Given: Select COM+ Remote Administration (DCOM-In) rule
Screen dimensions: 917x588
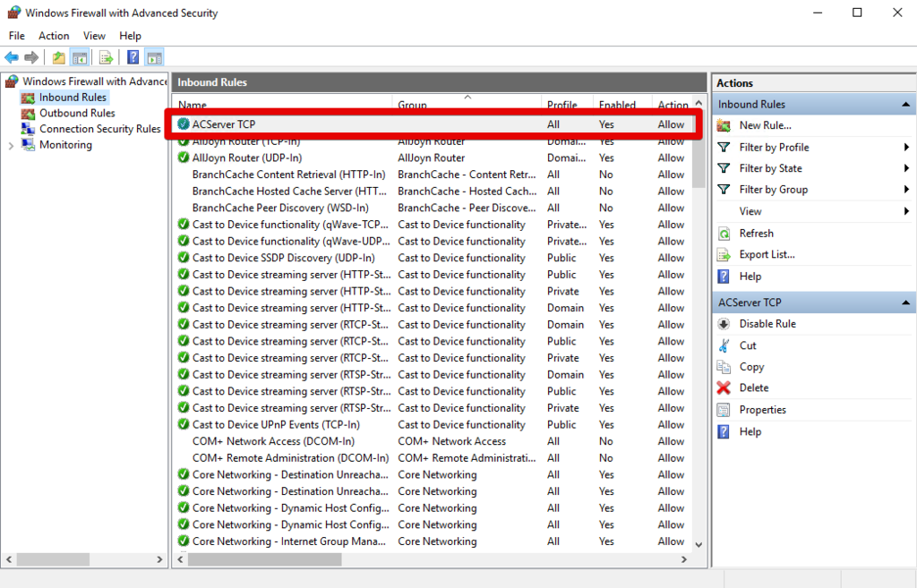Looking at the screenshot, I should [x=432, y=457].
